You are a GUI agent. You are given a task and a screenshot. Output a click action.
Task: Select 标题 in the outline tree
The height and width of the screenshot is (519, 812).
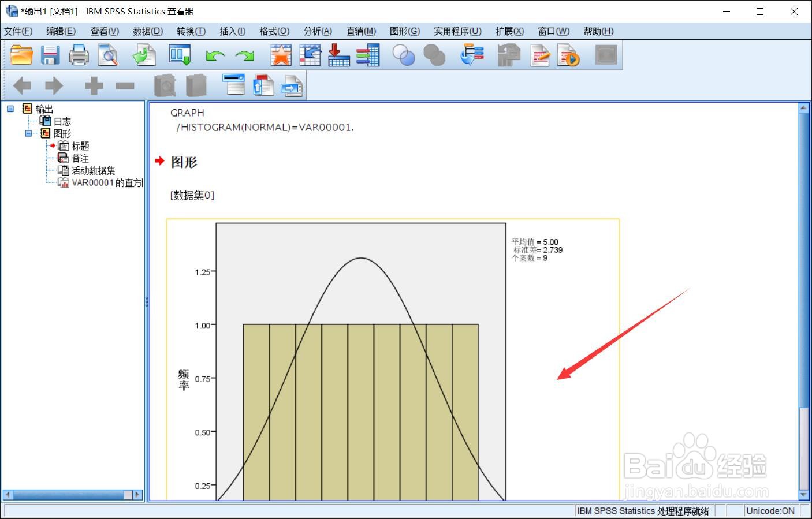[x=80, y=146]
